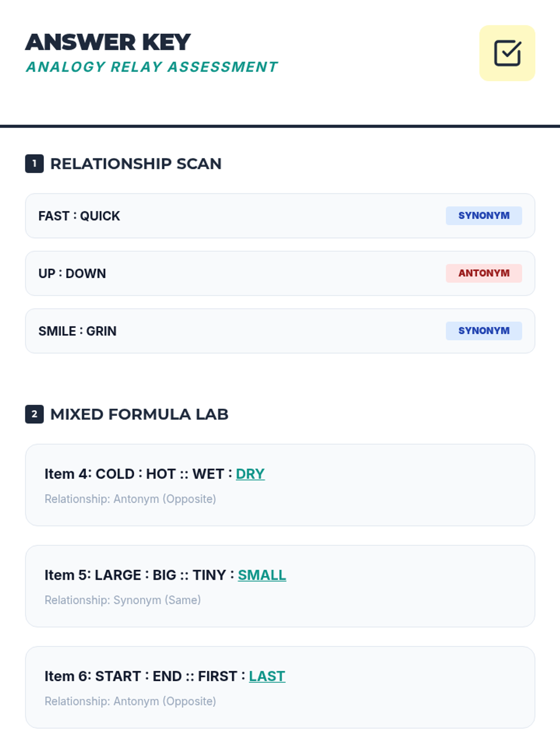
Task: Click the section 1 number badge
Action: (x=35, y=163)
